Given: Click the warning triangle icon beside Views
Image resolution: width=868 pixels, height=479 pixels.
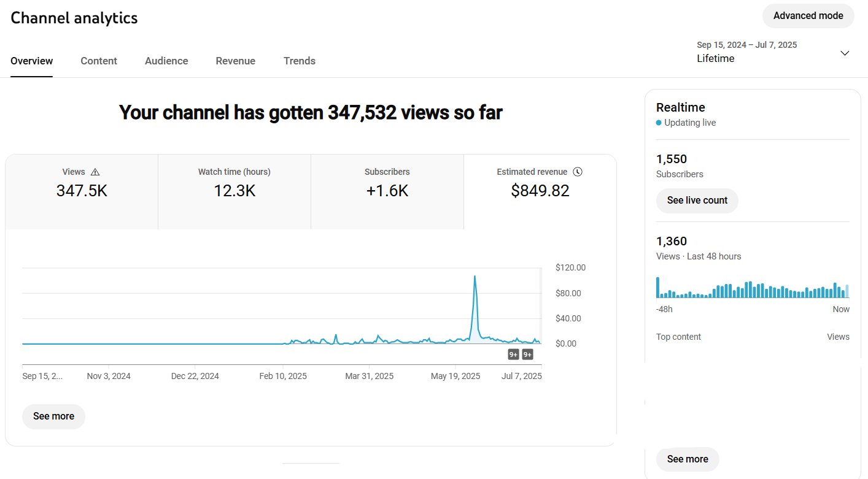Looking at the screenshot, I should tap(95, 172).
